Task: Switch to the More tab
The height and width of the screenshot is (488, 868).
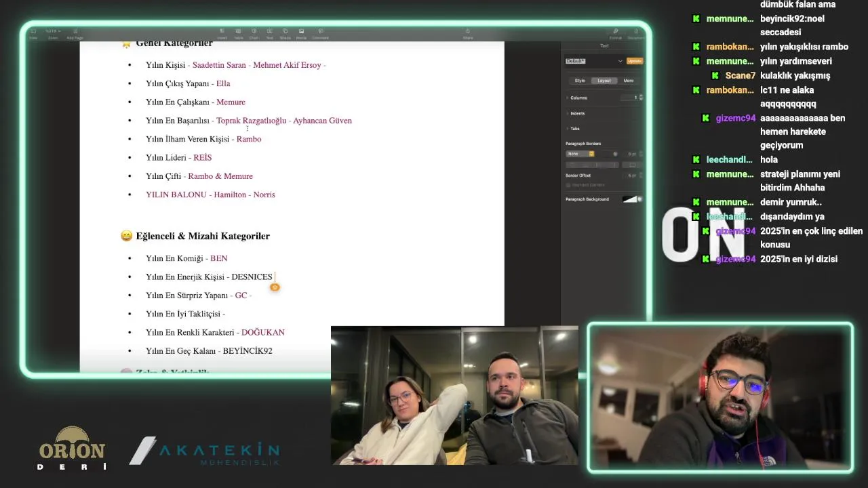Action: [629, 81]
